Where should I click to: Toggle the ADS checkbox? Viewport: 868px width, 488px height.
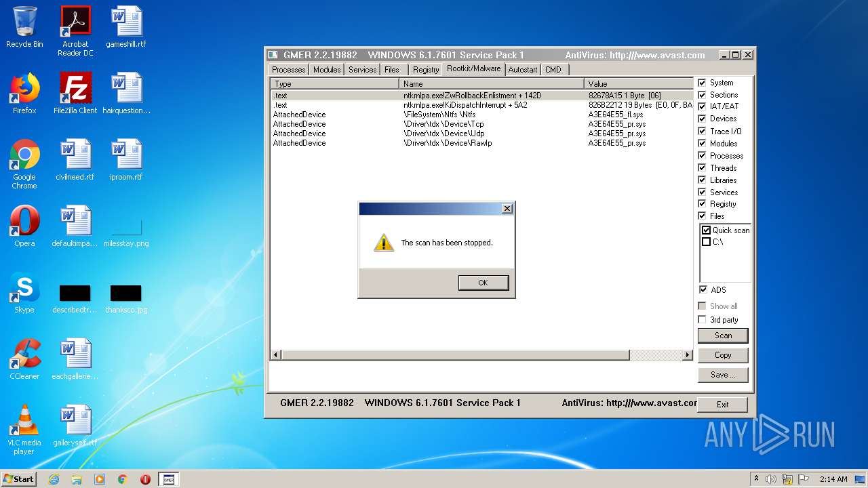703,290
